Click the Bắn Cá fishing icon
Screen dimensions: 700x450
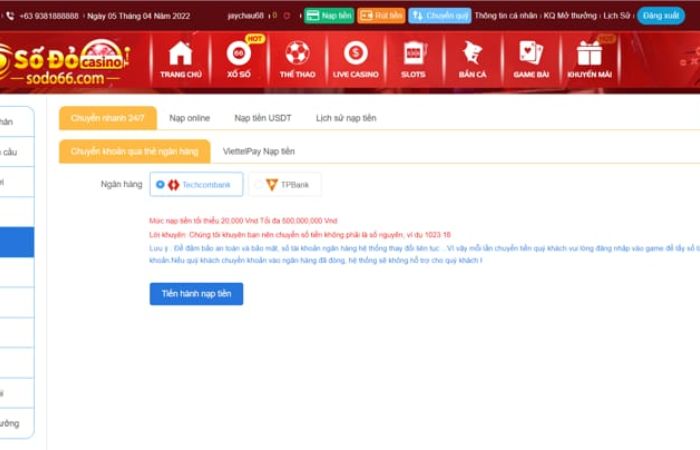pos(472,56)
